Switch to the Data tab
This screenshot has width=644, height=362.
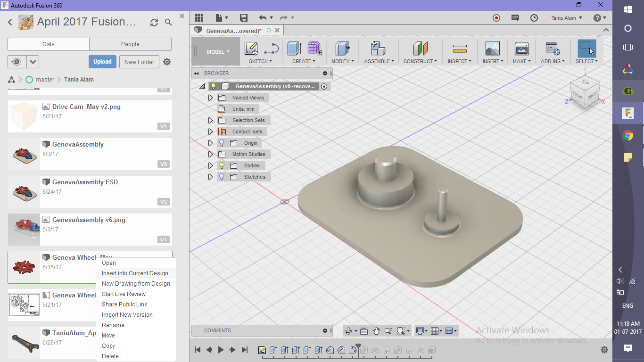(x=49, y=44)
